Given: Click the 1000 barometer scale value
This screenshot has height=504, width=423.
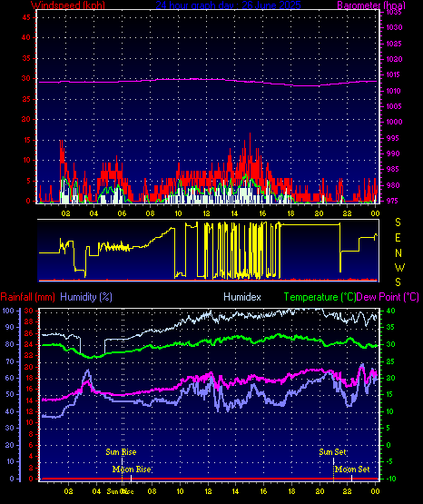Looking at the screenshot, I should click(394, 122).
